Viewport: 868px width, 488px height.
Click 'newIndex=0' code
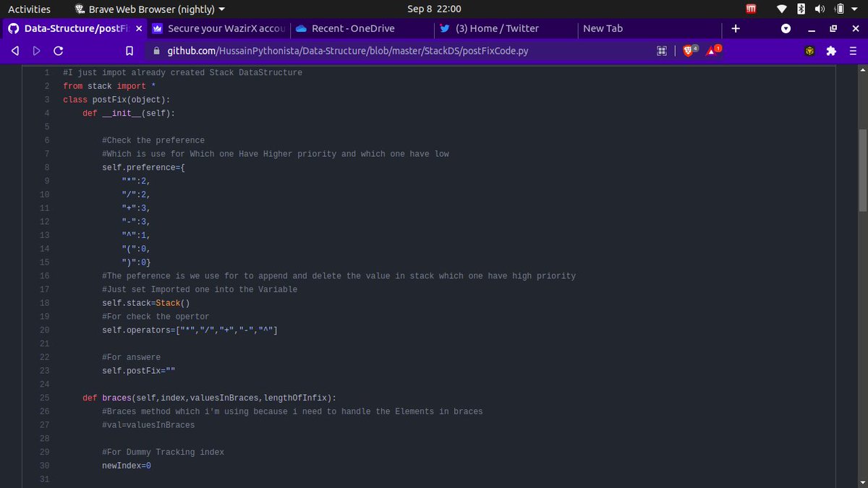(127, 466)
